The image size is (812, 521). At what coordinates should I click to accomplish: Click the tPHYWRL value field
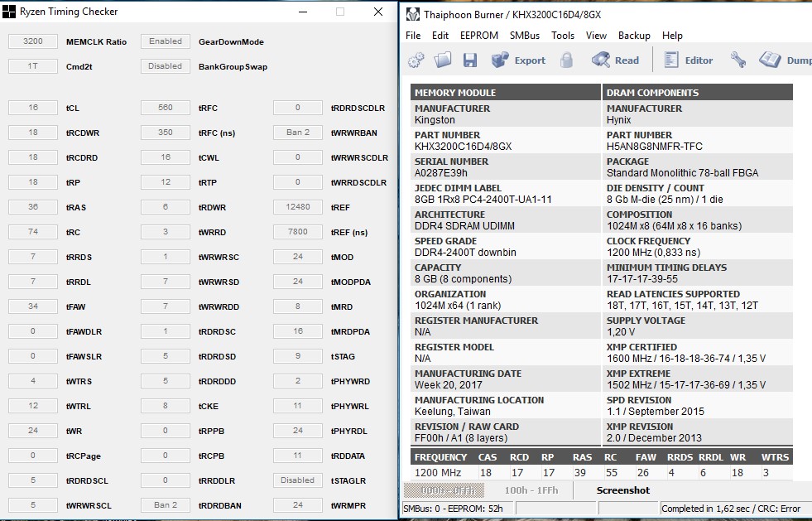298,406
